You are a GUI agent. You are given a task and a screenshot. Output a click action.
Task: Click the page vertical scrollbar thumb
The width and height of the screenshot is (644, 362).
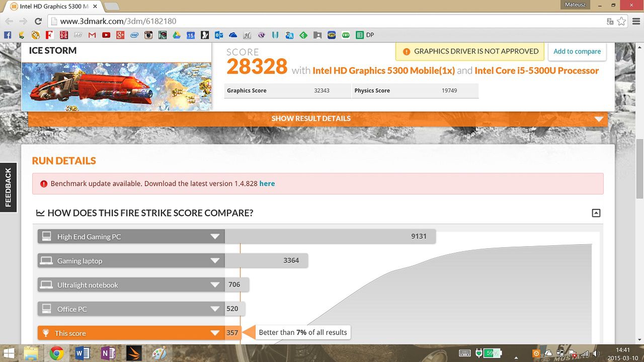coord(639,169)
